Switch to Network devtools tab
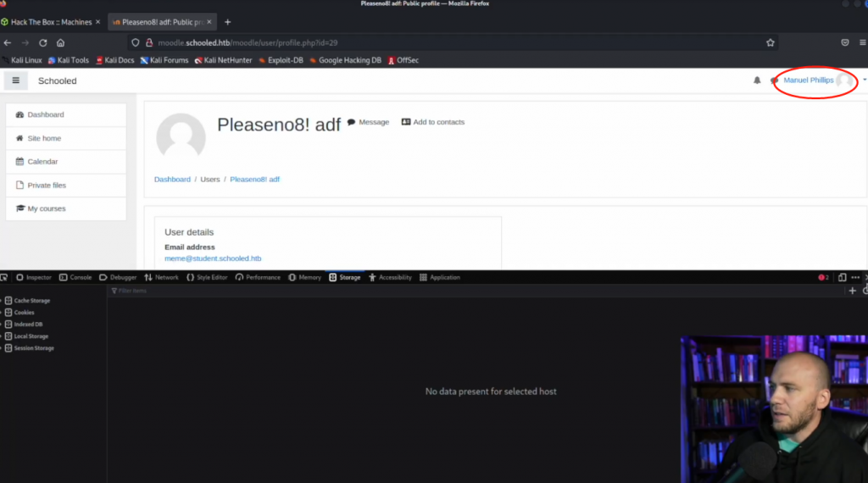Viewport: 868px width, 483px height. tap(161, 278)
